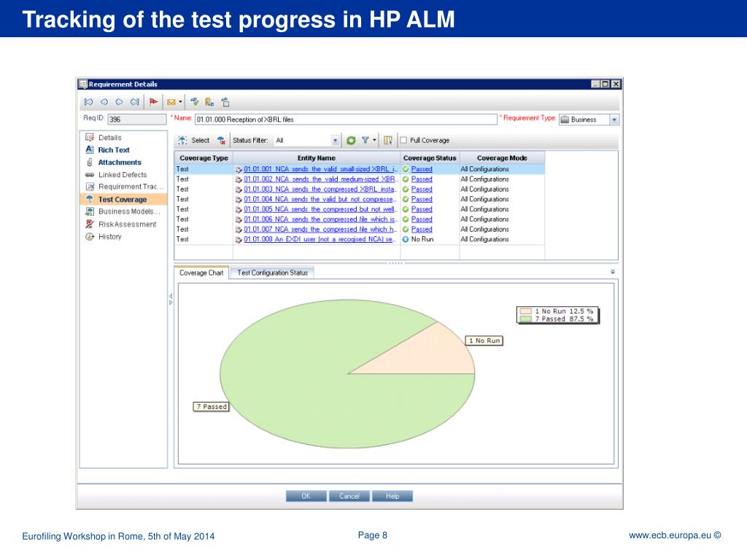Click the test icon beside 01.01.008
Screen dimensions: 747x560
(x=239, y=239)
